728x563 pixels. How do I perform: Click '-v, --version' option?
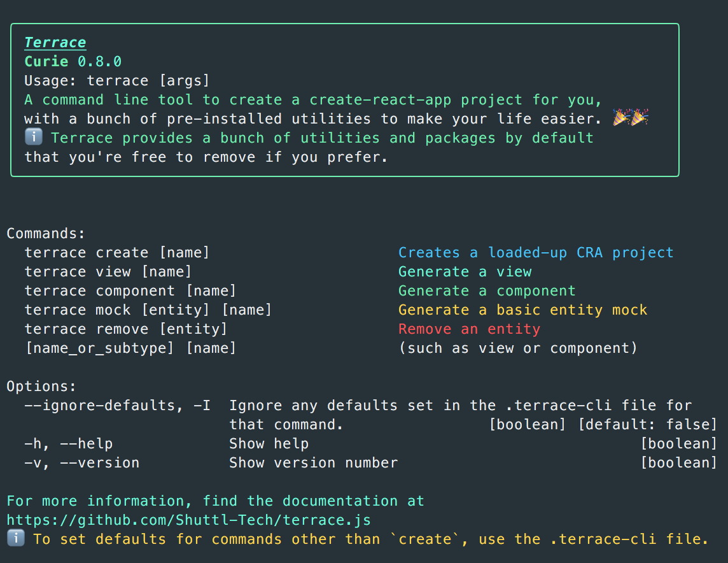pos(81,462)
